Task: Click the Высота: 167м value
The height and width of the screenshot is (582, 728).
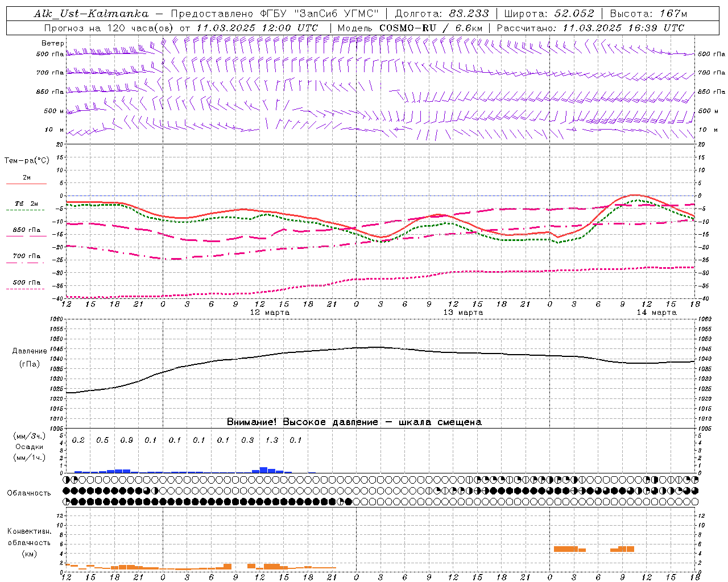Action: [648, 14]
